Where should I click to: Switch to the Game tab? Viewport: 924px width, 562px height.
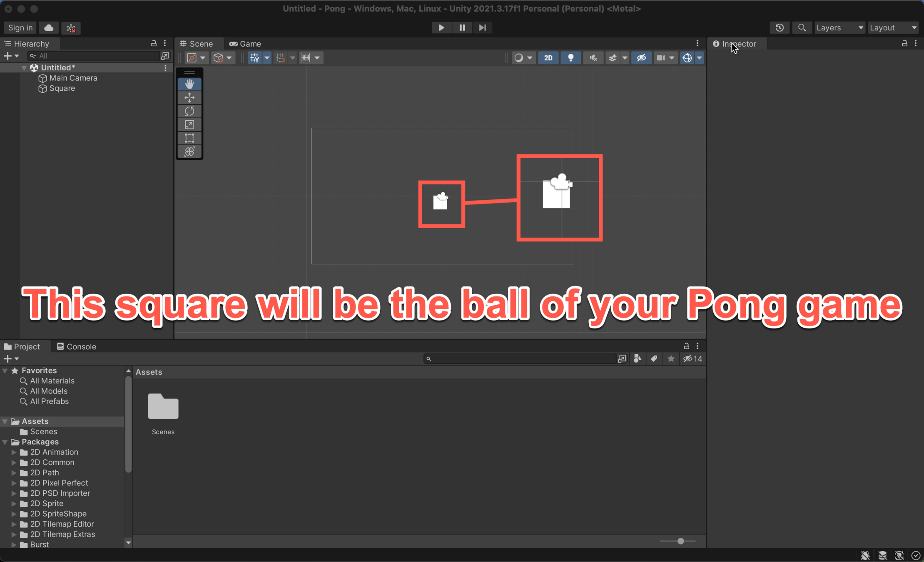[245, 44]
